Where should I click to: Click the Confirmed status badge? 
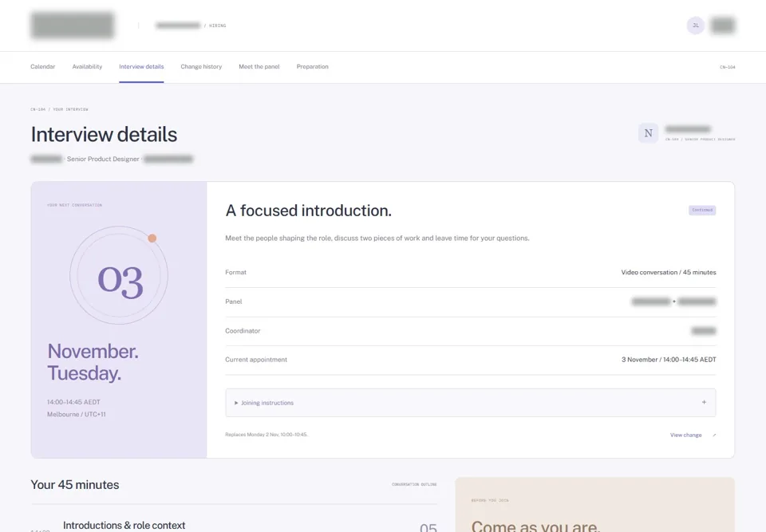tap(702, 210)
